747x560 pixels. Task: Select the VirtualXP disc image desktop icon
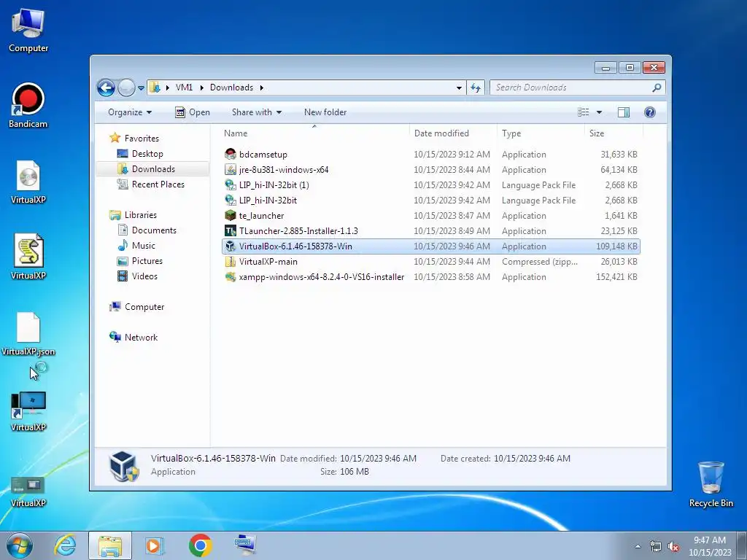coord(28,182)
